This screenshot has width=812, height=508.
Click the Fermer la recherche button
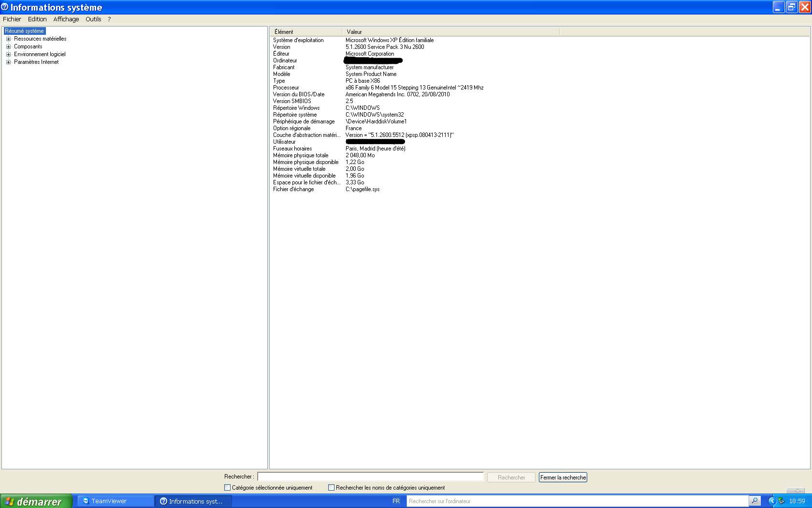[x=563, y=478]
